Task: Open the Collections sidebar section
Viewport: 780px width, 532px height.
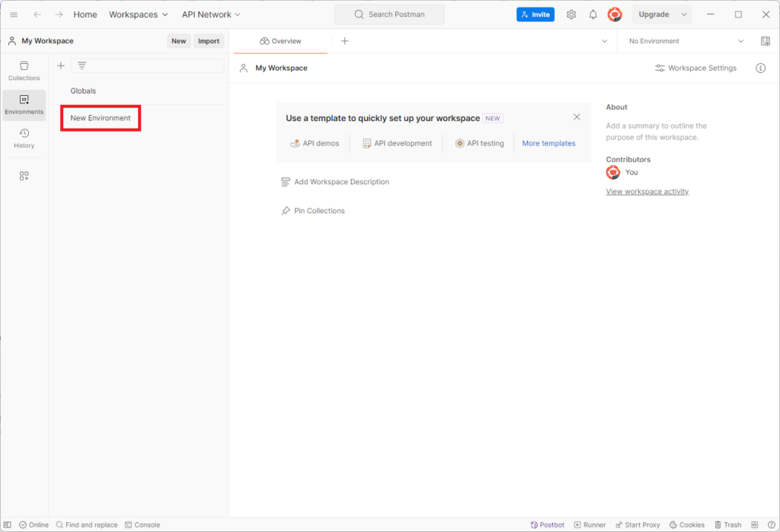Action: click(x=24, y=71)
